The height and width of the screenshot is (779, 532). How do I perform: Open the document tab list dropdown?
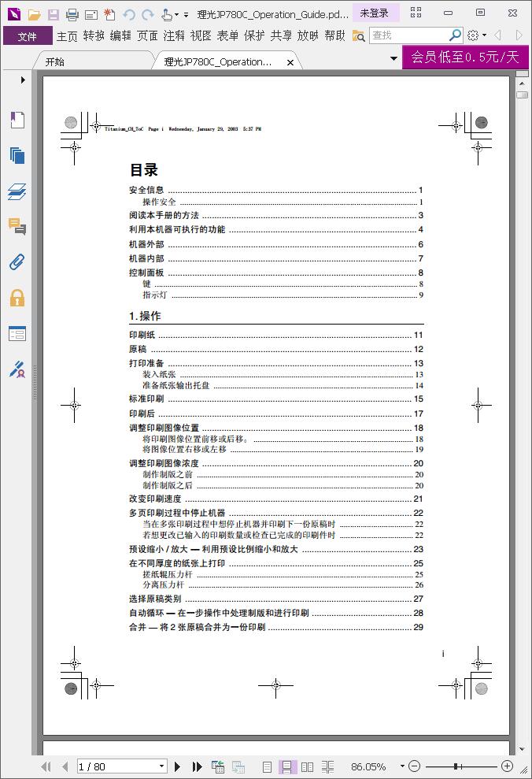393,58
